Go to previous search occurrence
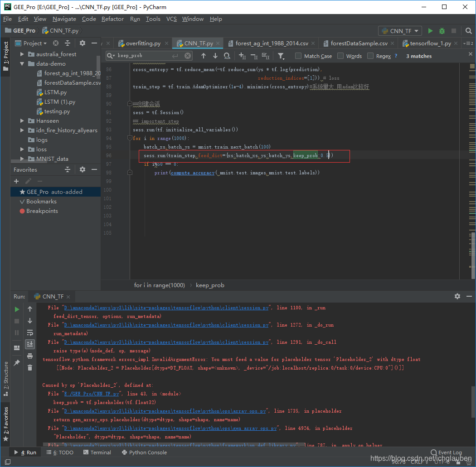476x467 pixels. click(x=204, y=56)
